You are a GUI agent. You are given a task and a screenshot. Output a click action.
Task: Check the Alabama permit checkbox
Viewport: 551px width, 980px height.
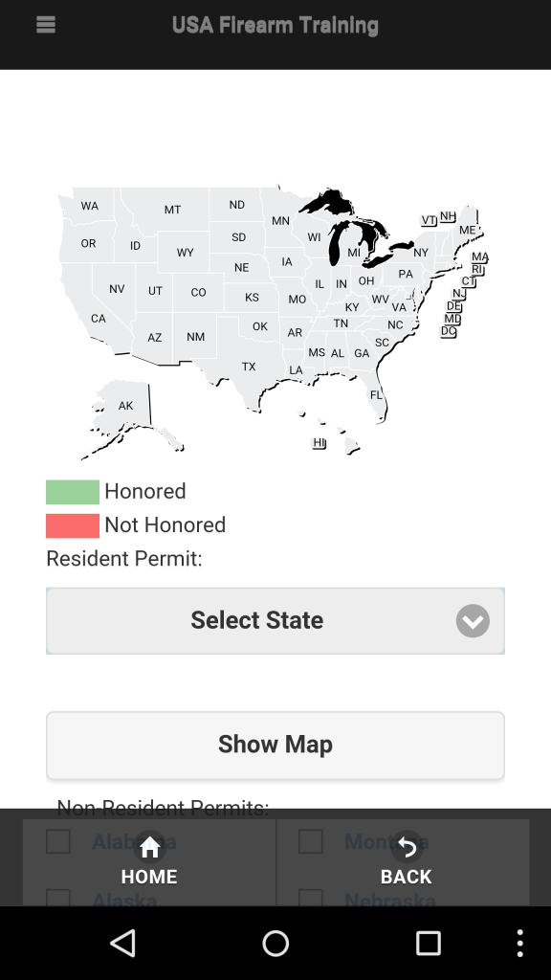pyautogui.click(x=57, y=841)
